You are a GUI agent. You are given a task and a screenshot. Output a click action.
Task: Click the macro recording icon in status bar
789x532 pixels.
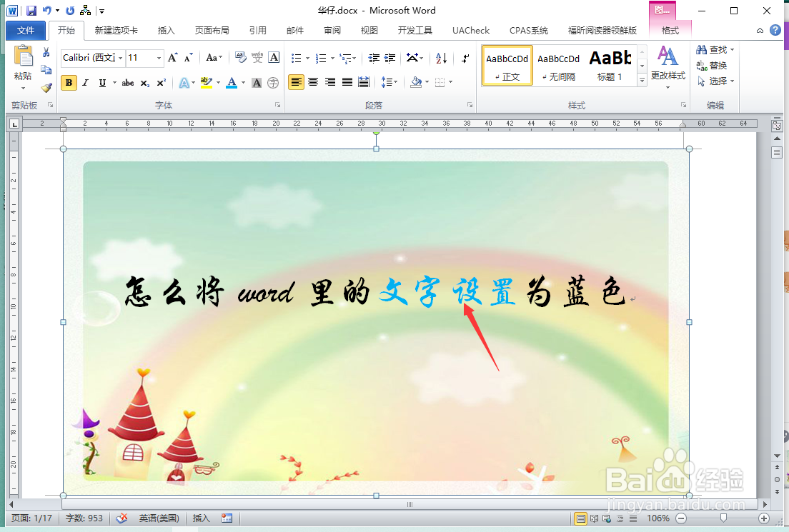(x=227, y=518)
